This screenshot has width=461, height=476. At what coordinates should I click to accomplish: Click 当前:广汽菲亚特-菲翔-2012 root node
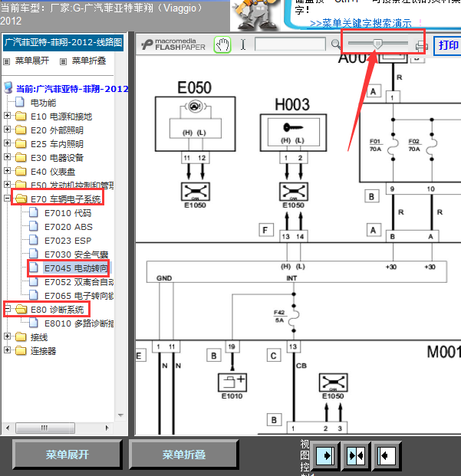[x=72, y=89]
